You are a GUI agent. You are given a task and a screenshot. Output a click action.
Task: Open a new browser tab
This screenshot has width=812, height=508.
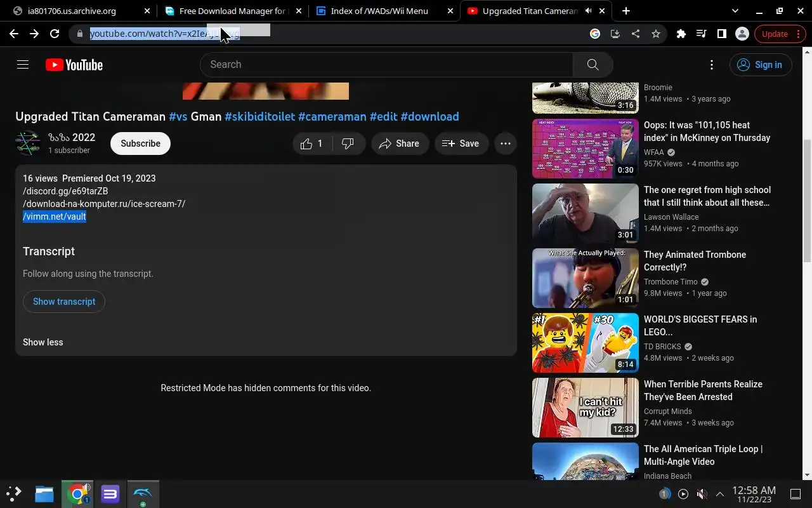(x=626, y=11)
